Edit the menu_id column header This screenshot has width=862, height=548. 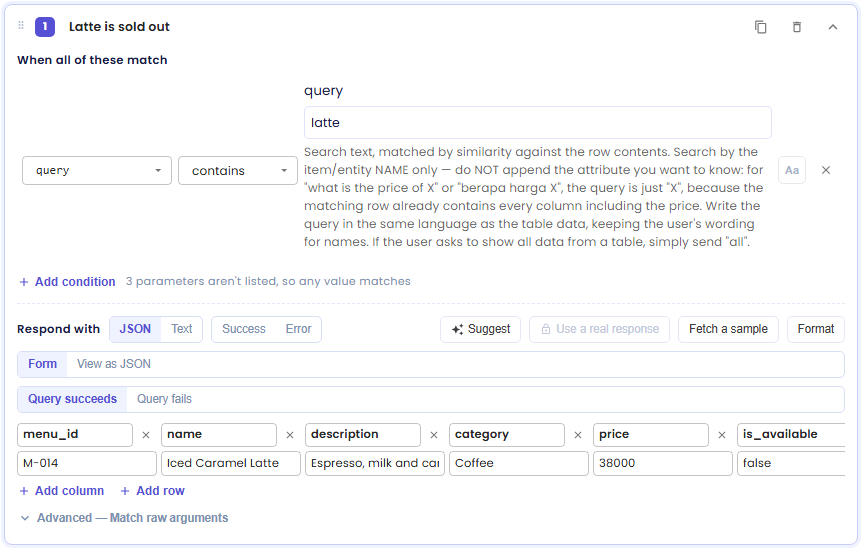[x=75, y=434]
